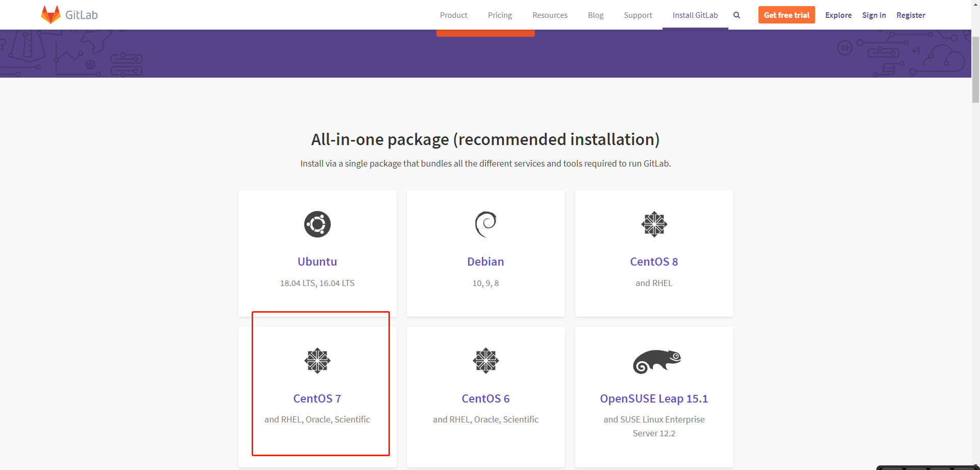
Task: Open the search magnifier icon
Action: 737,15
